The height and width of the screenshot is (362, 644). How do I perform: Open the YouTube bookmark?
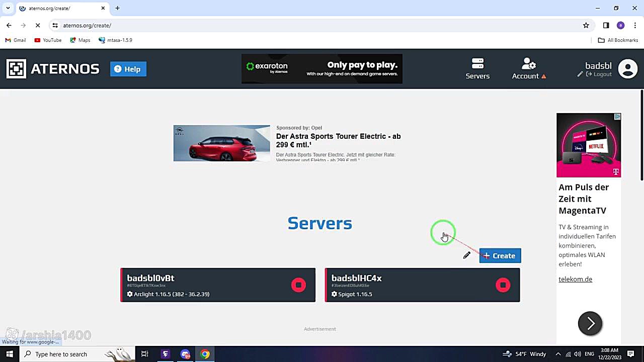(x=48, y=40)
